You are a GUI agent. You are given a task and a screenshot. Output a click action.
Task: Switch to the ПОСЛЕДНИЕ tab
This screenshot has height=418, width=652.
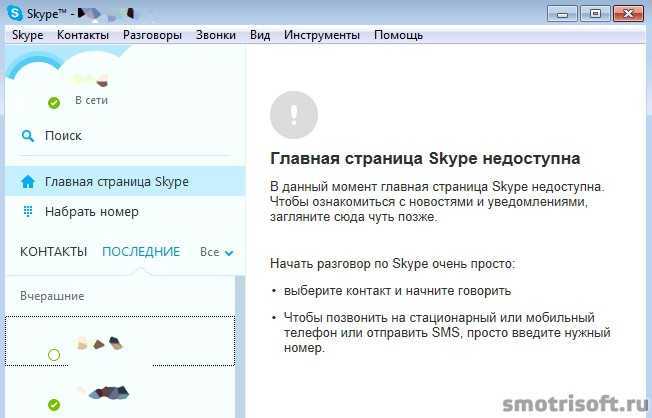(x=141, y=252)
